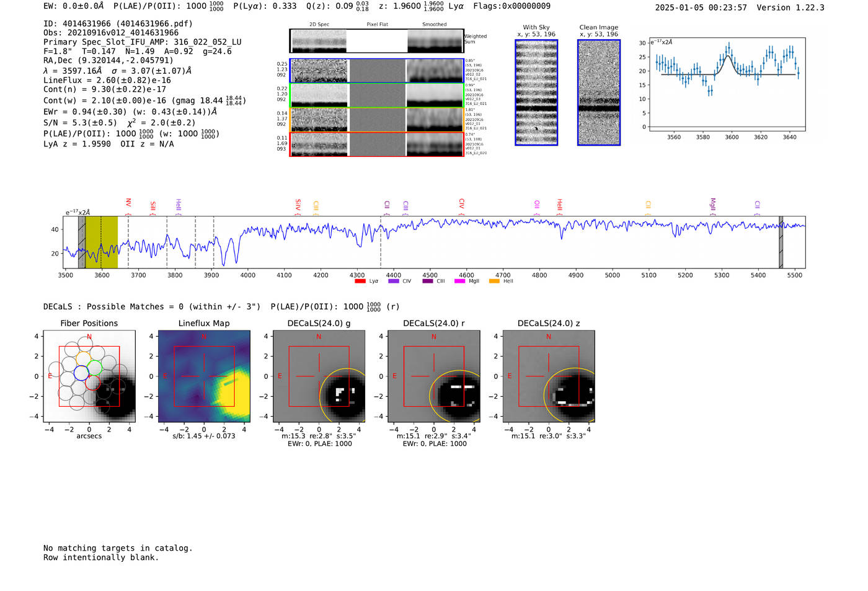Select the DECaLS(24.0) z cutout
868x591 pixels.
549,376
